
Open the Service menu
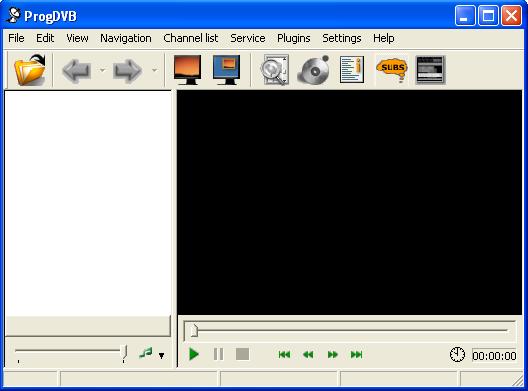point(248,38)
